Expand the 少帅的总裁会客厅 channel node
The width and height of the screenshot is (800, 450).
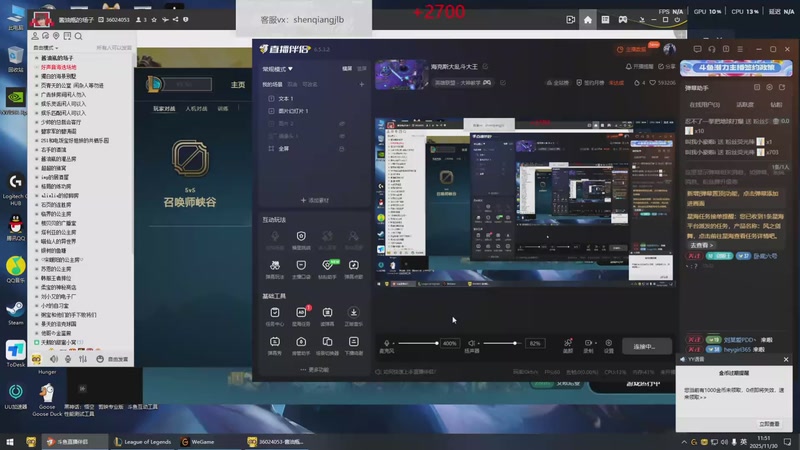point(37,122)
